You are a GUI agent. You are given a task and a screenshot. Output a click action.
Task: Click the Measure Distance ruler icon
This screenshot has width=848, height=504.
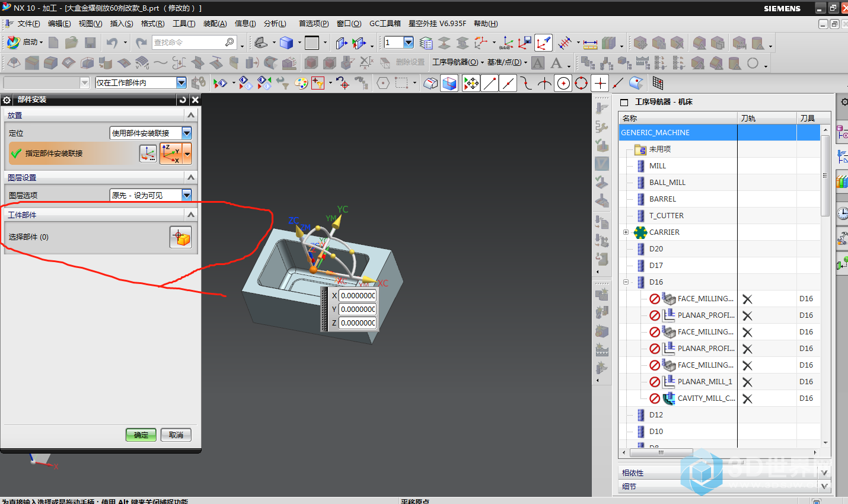pos(590,43)
